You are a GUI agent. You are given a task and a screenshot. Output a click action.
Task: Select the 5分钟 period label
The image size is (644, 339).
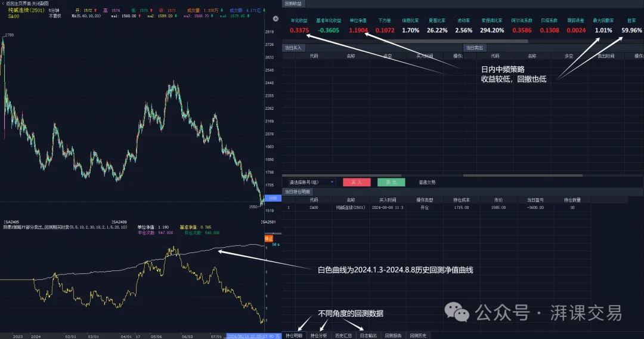54,10
